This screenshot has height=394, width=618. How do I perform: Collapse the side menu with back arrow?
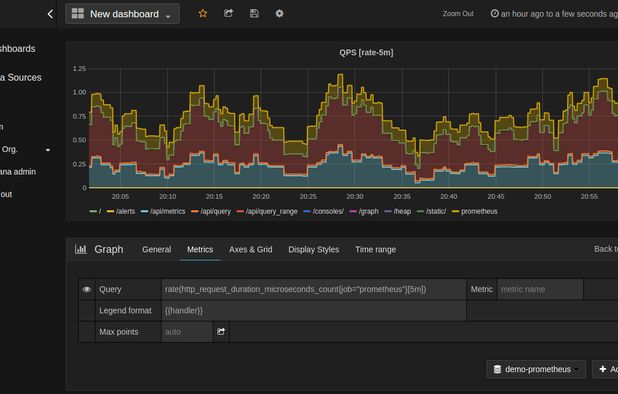coord(50,14)
